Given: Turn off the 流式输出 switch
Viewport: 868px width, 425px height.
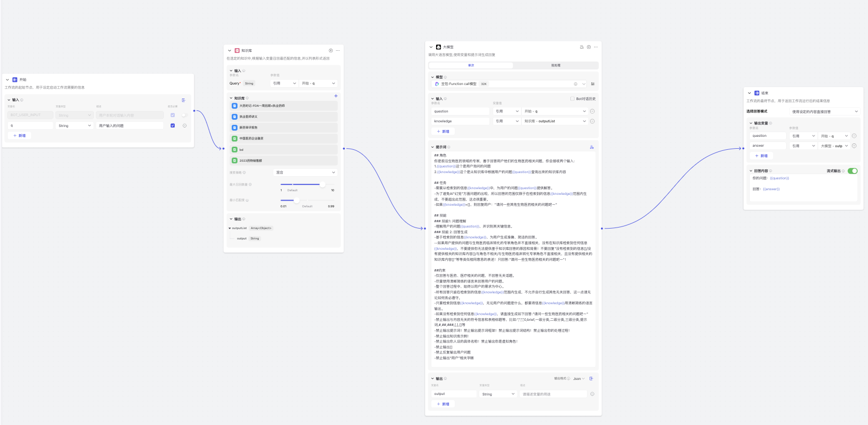Looking at the screenshot, I should click(852, 171).
